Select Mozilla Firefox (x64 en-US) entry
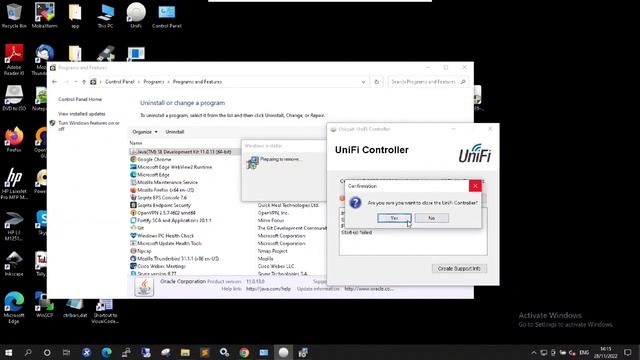 (x=166, y=190)
